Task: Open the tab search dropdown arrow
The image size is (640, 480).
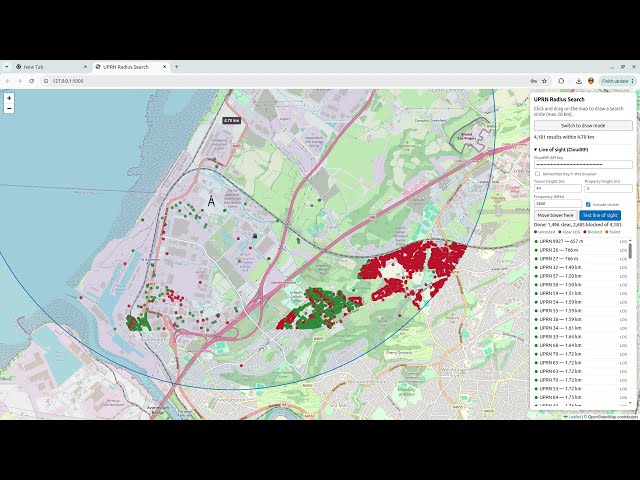Action: (x=6, y=67)
